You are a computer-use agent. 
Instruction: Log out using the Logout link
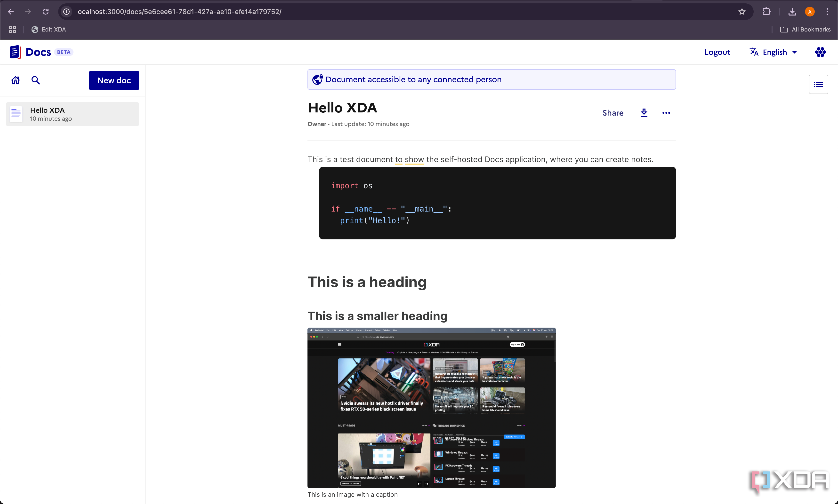[717, 52]
